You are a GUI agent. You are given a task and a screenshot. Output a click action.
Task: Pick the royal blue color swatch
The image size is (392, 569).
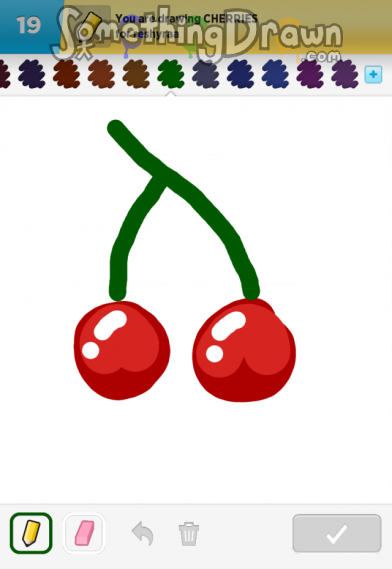(x=275, y=74)
